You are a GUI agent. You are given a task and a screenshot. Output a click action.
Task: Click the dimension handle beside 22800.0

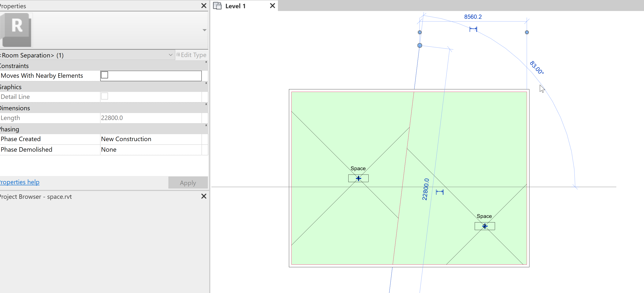pos(439,192)
